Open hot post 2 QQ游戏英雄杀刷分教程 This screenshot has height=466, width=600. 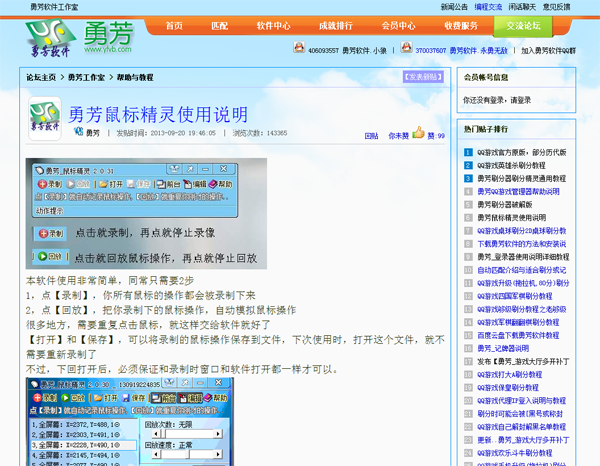coord(511,165)
